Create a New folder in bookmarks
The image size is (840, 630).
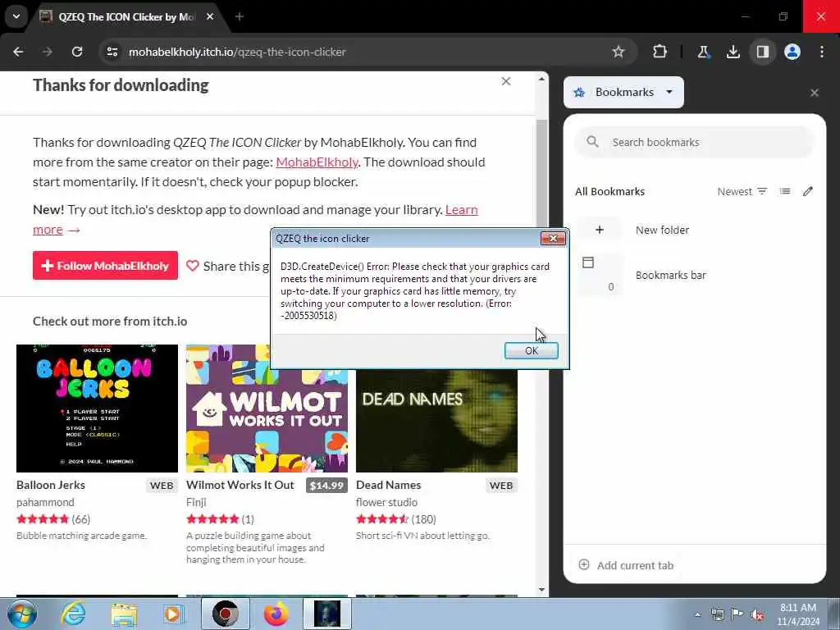click(695, 230)
